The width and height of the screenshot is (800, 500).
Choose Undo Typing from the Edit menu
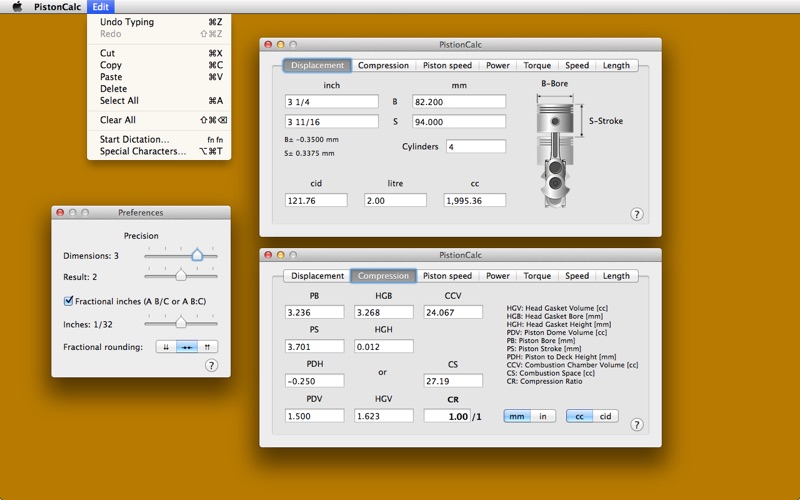point(159,22)
